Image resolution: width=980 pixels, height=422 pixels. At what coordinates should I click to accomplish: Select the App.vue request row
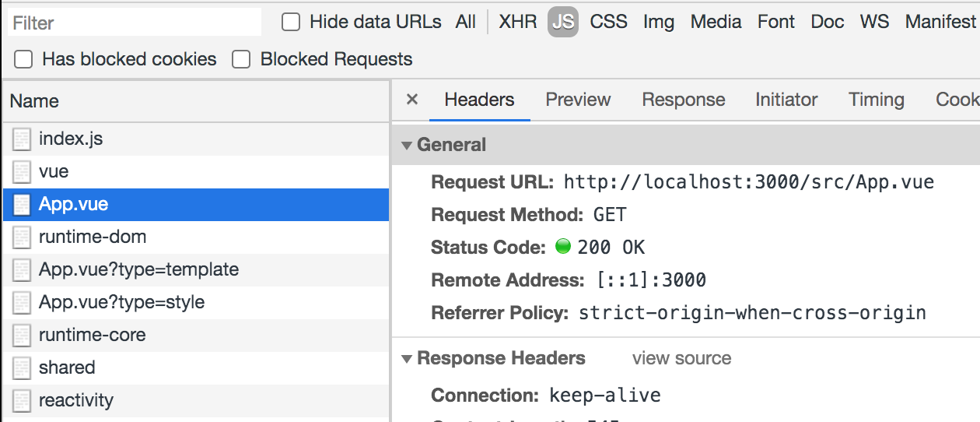[x=194, y=205]
